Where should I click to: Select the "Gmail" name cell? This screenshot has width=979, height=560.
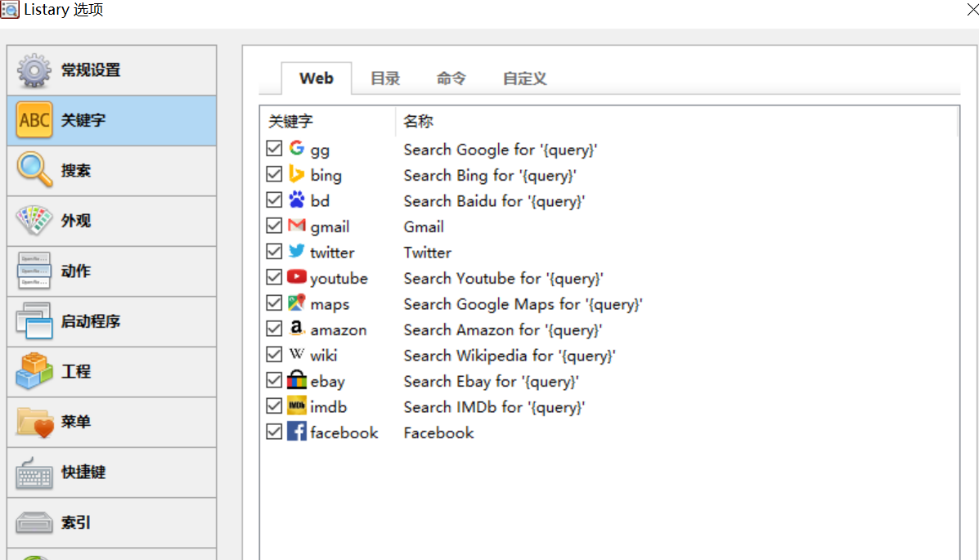[x=424, y=226]
